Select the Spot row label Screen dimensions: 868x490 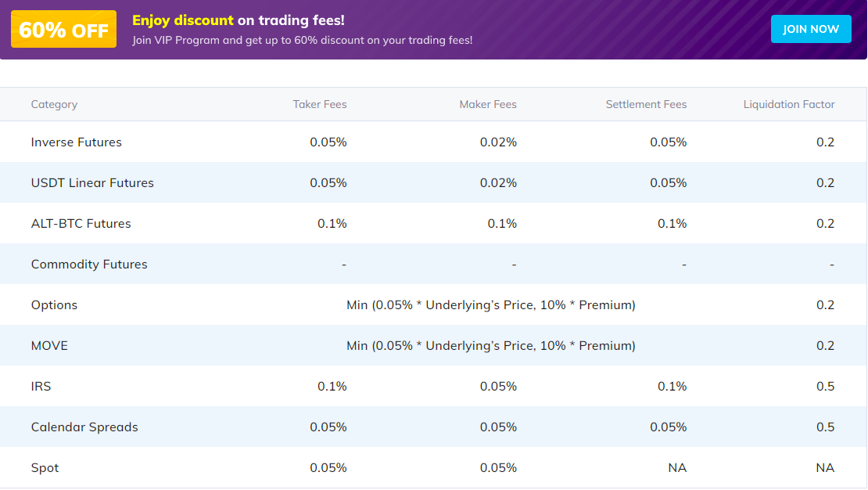click(45, 468)
